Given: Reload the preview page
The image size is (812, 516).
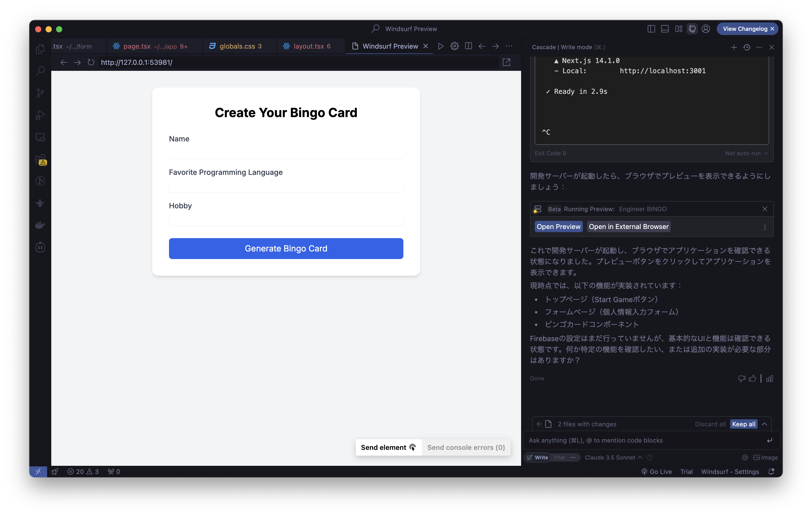Looking at the screenshot, I should click(x=91, y=62).
